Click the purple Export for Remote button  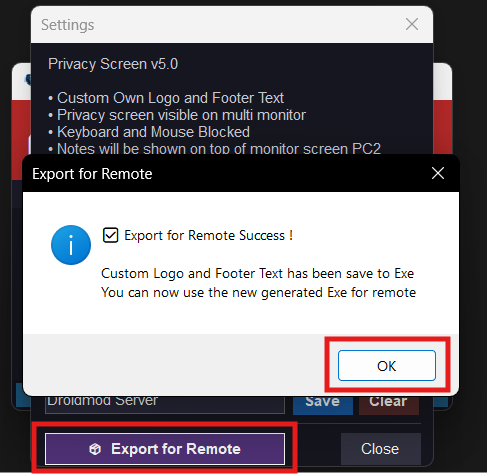165,449
